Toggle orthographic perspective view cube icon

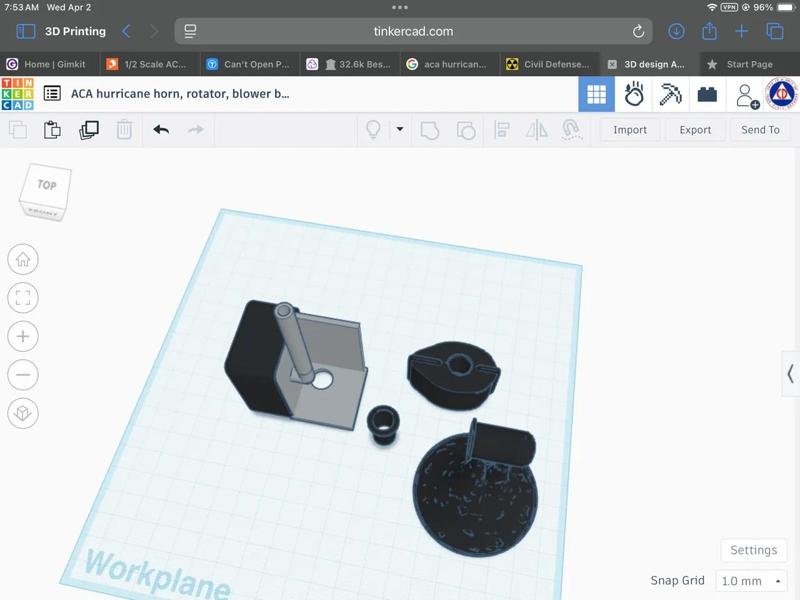click(23, 413)
